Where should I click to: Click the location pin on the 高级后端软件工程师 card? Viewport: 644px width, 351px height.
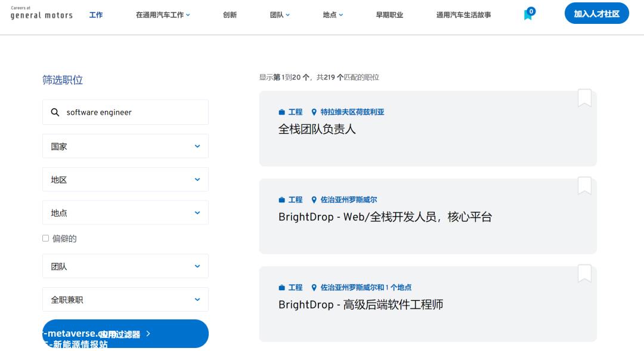click(x=314, y=287)
